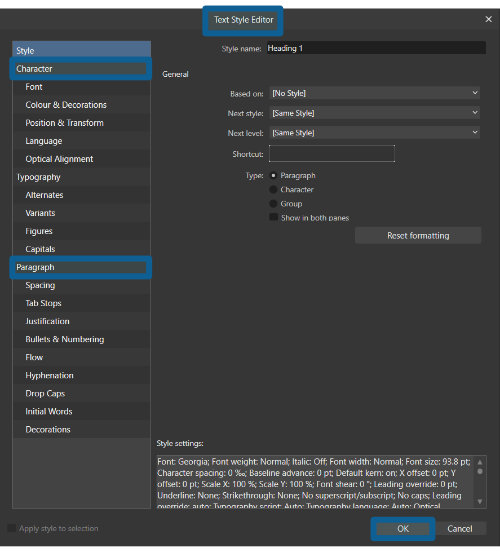The height and width of the screenshot is (555, 500).
Task: Open the Variants page
Action: [x=81, y=213]
